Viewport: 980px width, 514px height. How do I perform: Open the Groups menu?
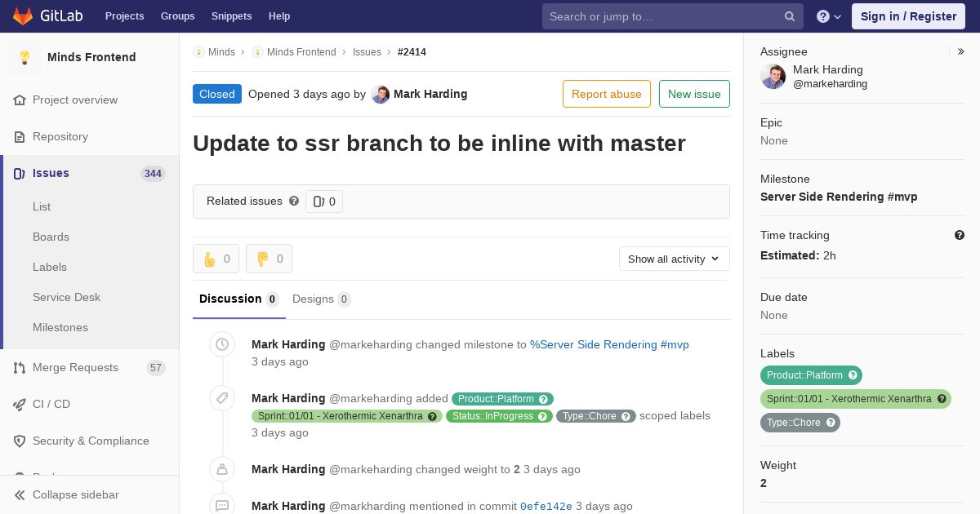177,16
